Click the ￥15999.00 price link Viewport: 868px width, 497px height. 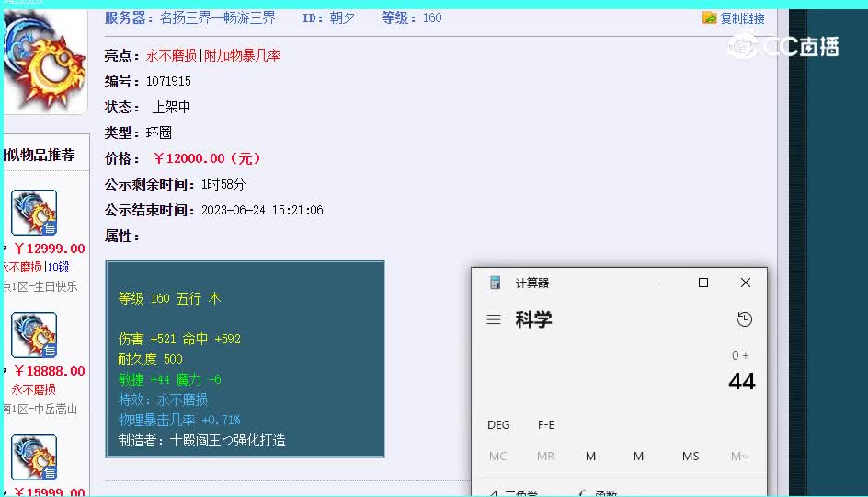click(x=50, y=491)
